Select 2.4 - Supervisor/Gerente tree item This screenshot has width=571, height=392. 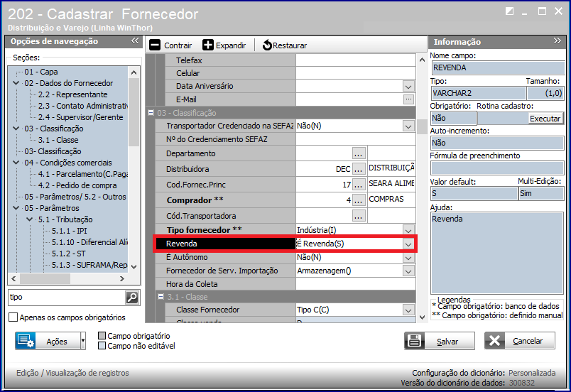coord(80,117)
